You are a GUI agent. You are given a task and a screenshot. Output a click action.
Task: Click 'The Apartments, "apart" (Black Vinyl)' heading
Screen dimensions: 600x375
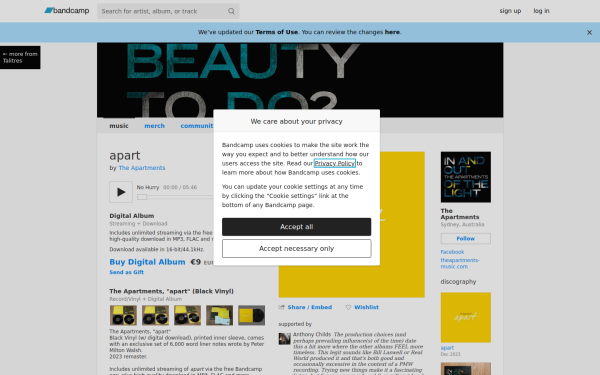coord(171,291)
